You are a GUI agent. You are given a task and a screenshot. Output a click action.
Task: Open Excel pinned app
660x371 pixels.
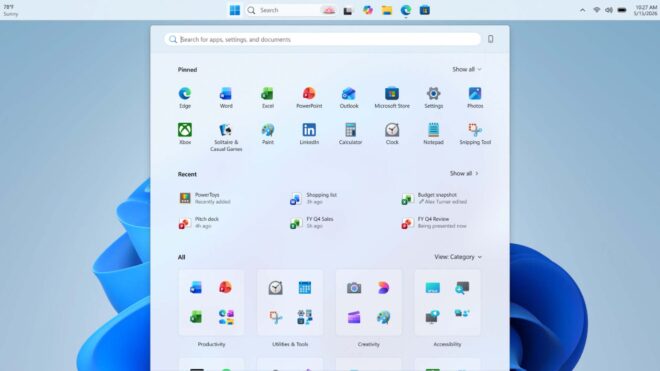pyautogui.click(x=267, y=98)
